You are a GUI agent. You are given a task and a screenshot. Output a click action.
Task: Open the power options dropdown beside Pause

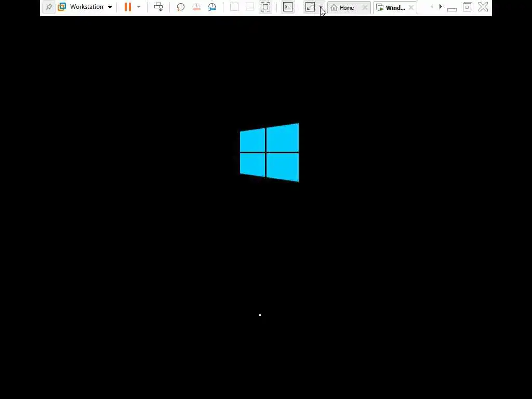(x=139, y=7)
